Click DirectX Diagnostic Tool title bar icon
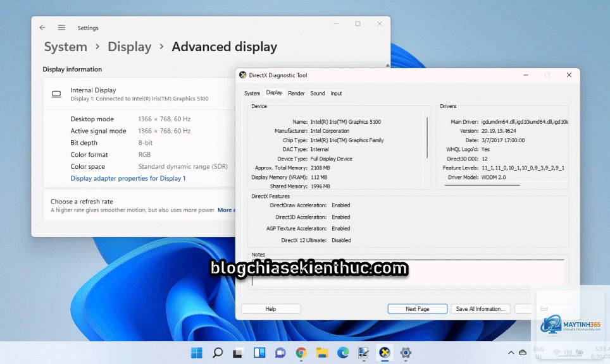Viewport: 610px width, 364px height. point(243,75)
